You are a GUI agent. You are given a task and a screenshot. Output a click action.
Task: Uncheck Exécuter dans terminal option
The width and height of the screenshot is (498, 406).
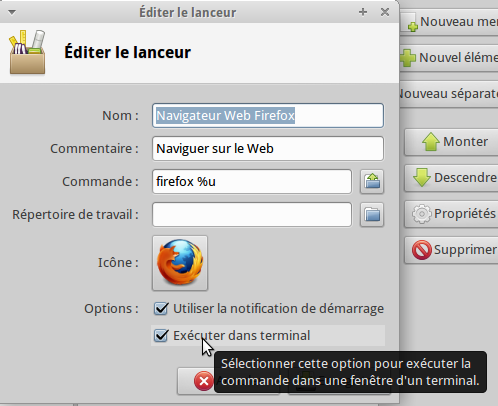pos(161,335)
